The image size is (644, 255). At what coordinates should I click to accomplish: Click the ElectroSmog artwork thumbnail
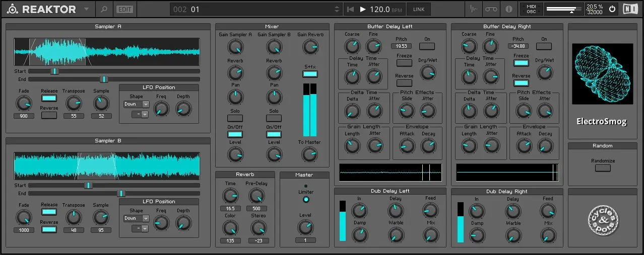tap(603, 74)
